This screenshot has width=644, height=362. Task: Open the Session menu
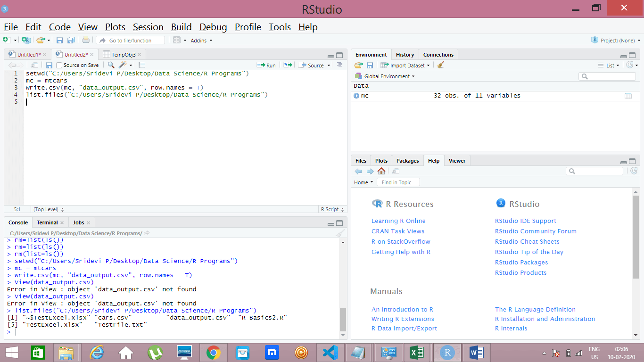click(x=148, y=27)
